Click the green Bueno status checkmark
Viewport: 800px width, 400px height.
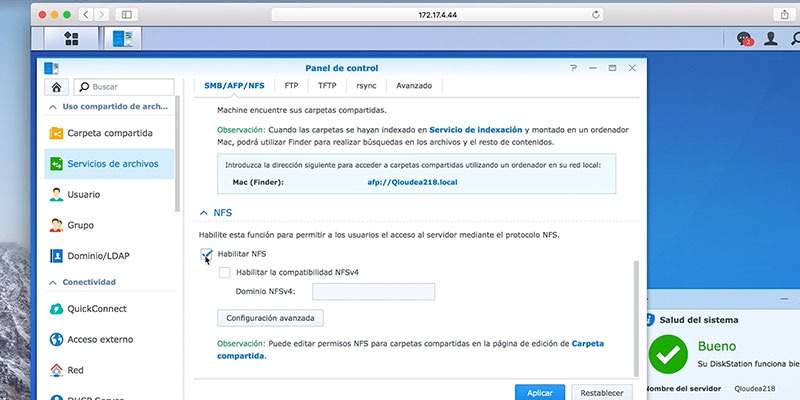(x=668, y=354)
